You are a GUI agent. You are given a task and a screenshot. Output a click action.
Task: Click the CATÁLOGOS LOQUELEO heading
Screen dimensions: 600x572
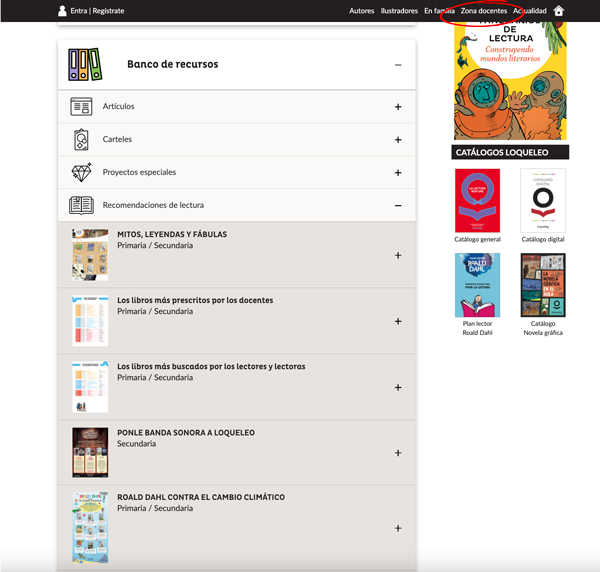click(502, 152)
